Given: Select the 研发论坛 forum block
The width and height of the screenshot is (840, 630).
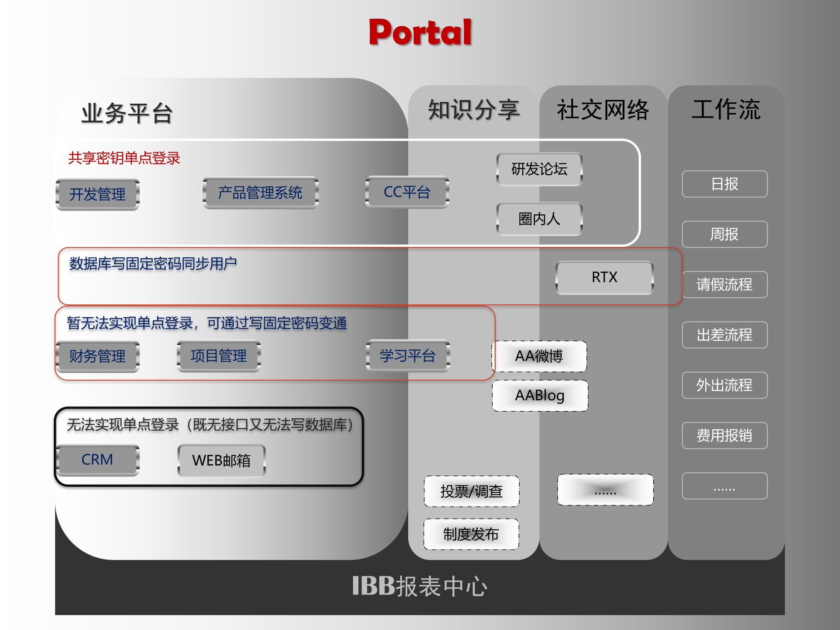Looking at the screenshot, I should coord(539,170).
